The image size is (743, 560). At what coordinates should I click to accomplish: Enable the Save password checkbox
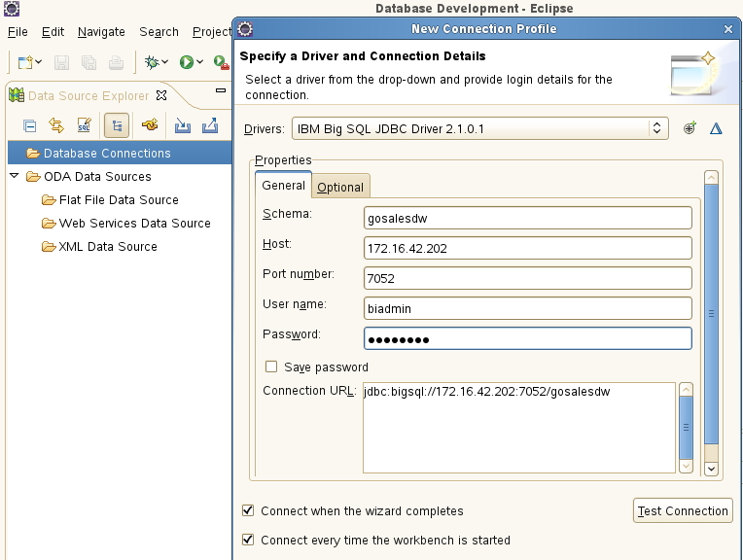point(271,367)
